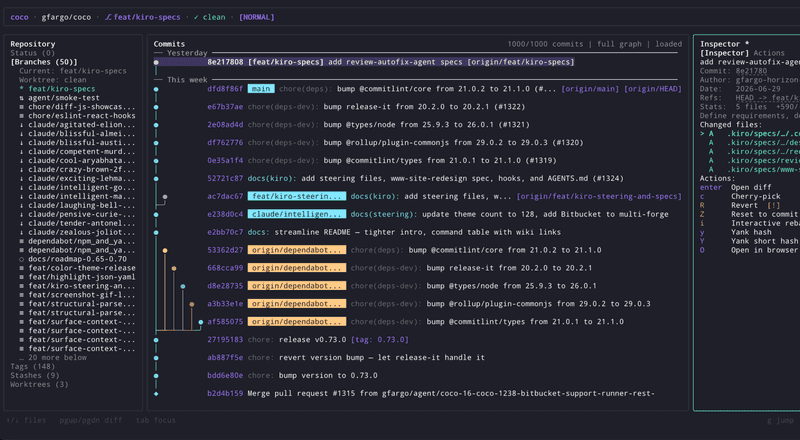Show the 20 more below branches
This screenshot has width=800, height=440.
pos(53,357)
